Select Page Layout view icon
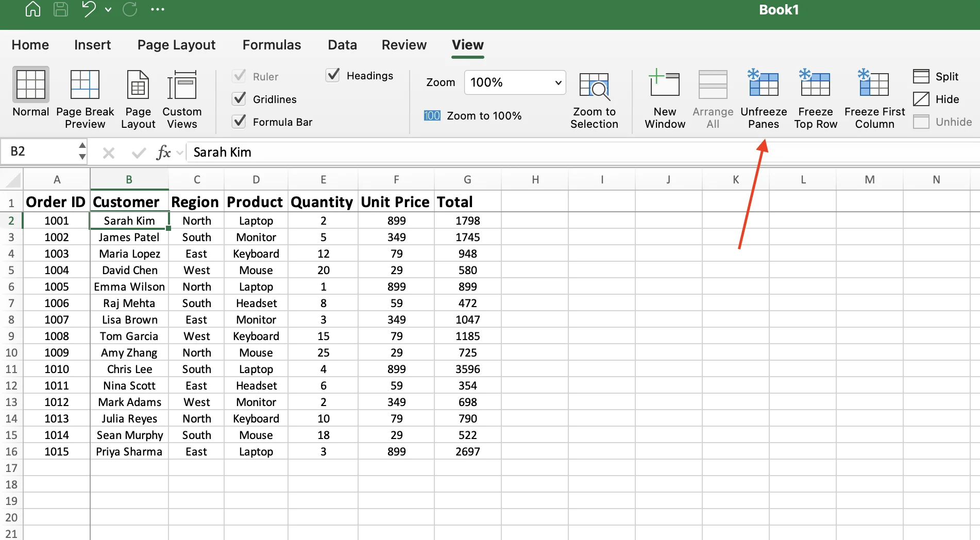 (138, 98)
